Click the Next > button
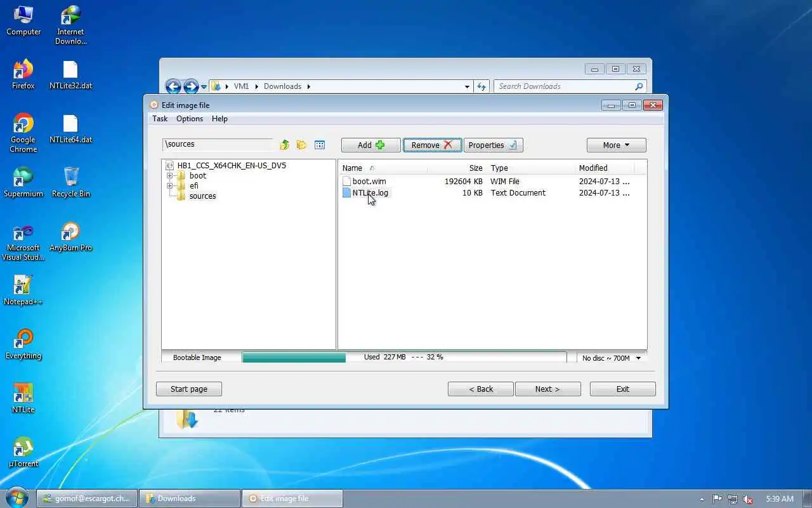This screenshot has height=508, width=812. (x=548, y=389)
